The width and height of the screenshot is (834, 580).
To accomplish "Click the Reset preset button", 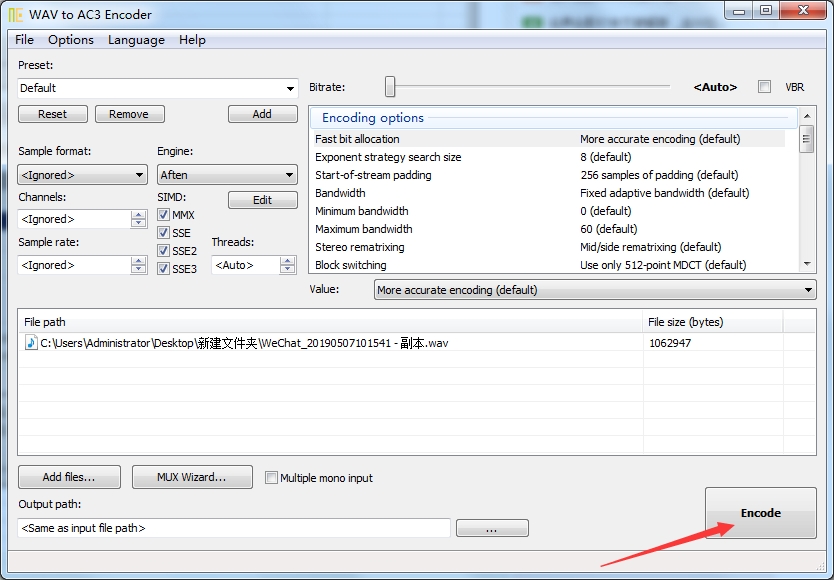I will coord(53,114).
